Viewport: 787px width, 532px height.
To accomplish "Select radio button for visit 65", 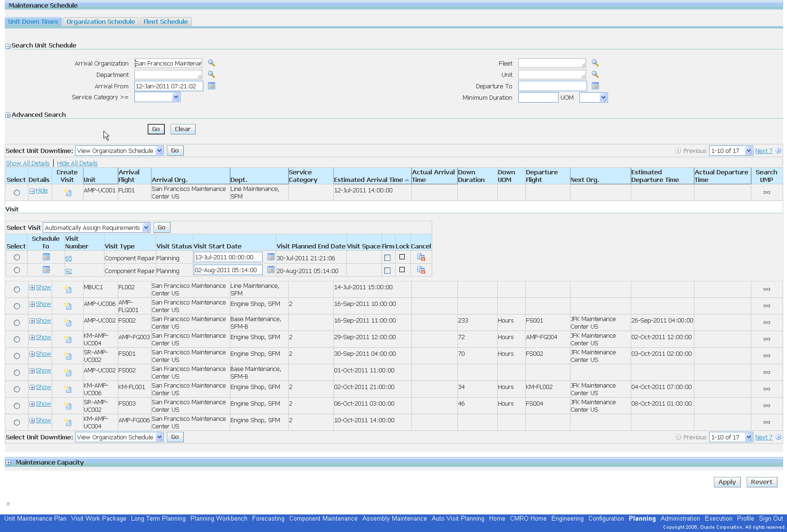I will 17,257.
